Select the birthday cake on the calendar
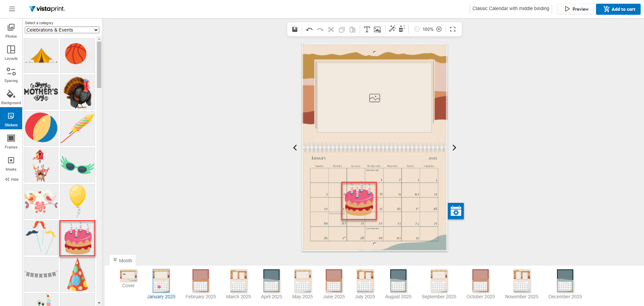This screenshot has width=644, height=306. [359, 201]
